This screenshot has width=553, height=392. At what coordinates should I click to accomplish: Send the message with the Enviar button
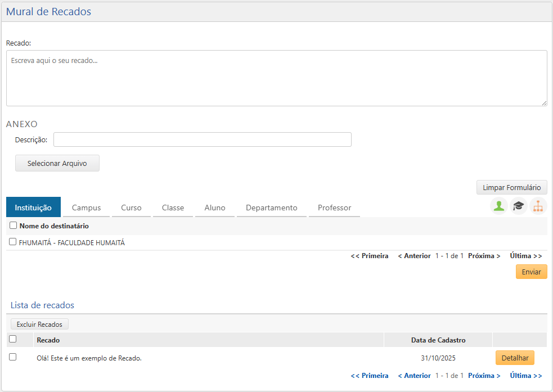click(531, 272)
